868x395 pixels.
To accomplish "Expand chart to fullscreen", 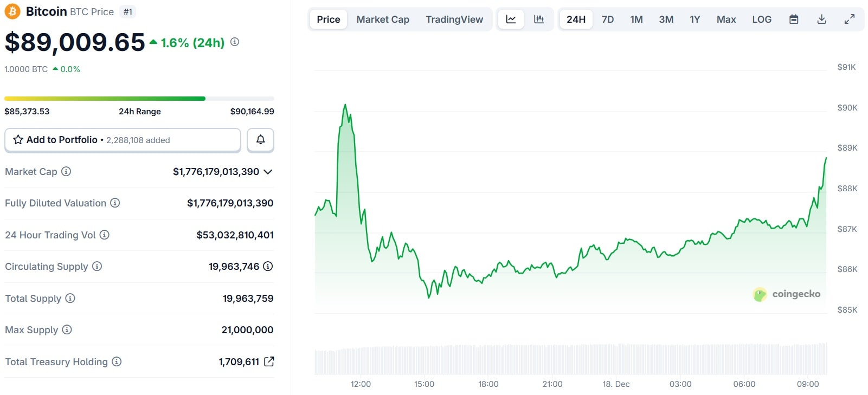I will point(850,20).
